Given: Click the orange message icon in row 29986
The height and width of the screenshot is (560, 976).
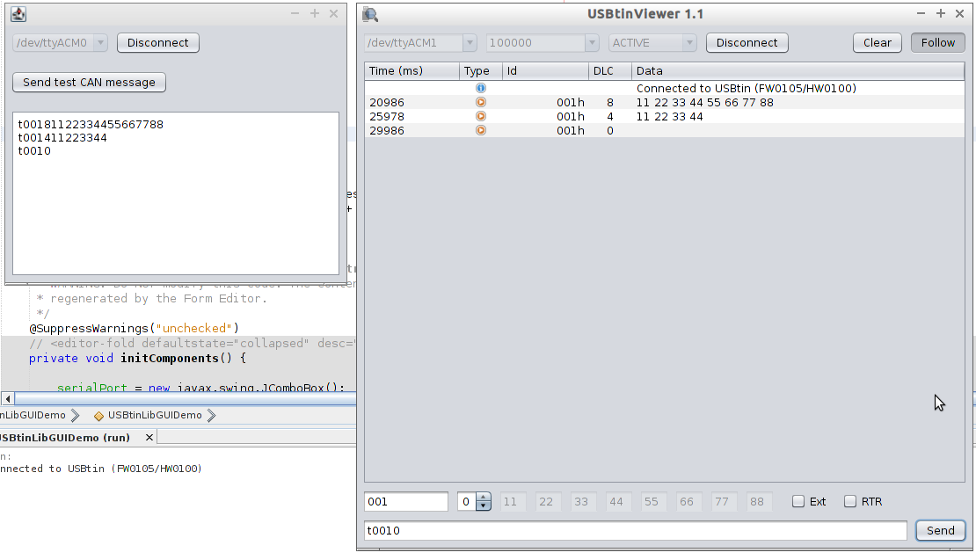Looking at the screenshot, I should [x=481, y=131].
